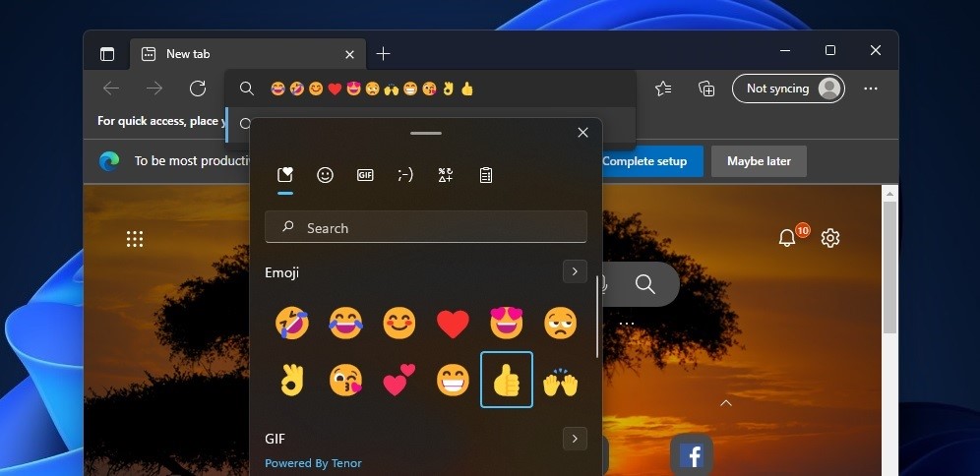
Task: Open new tab page settings gear
Action: point(830,238)
